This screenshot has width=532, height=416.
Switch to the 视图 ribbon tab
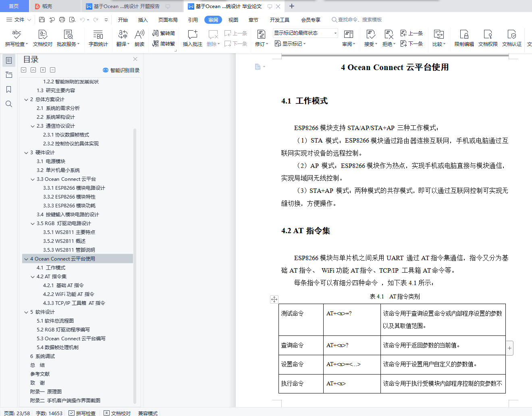[x=233, y=20]
